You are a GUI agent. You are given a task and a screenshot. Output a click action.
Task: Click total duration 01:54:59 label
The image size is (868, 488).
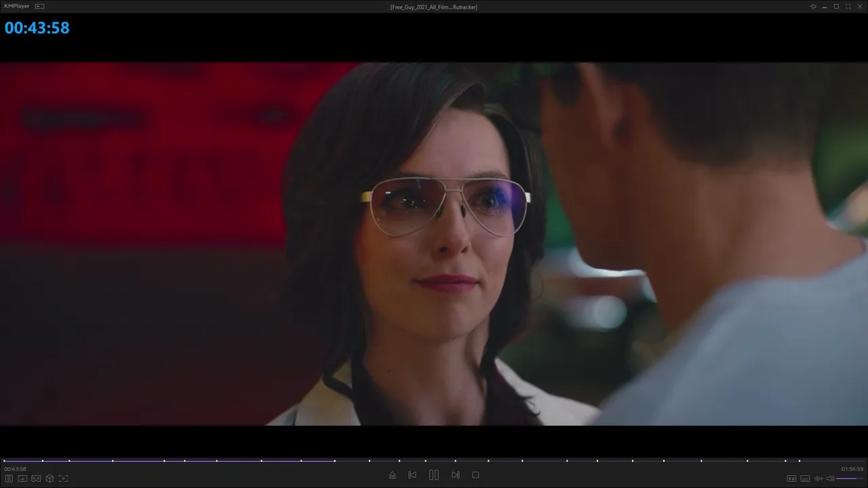852,469
